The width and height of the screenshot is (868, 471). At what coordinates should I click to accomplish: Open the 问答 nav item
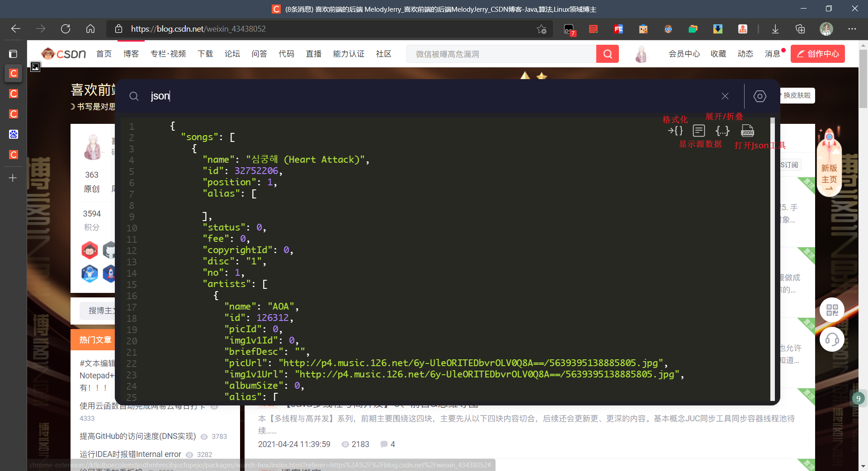coord(259,54)
